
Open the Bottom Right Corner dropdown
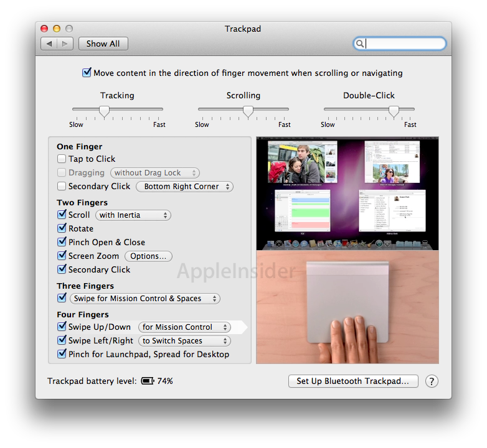click(x=184, y=187)
